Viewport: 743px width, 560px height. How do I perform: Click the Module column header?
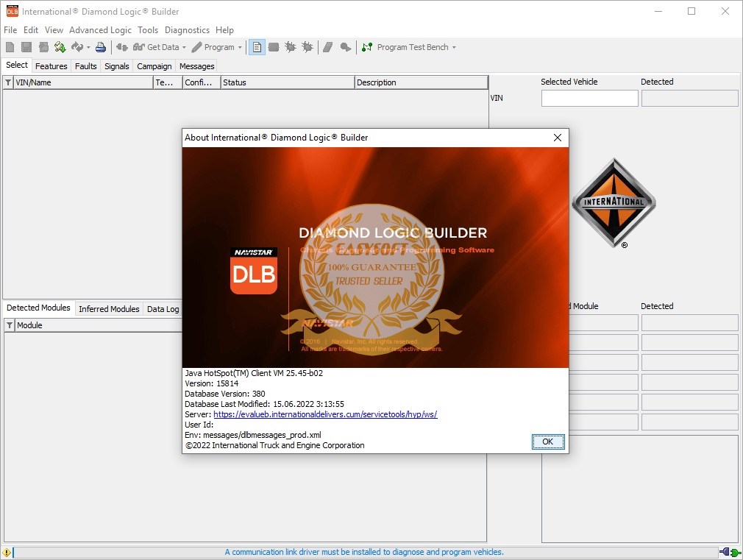tap(99, 325)
